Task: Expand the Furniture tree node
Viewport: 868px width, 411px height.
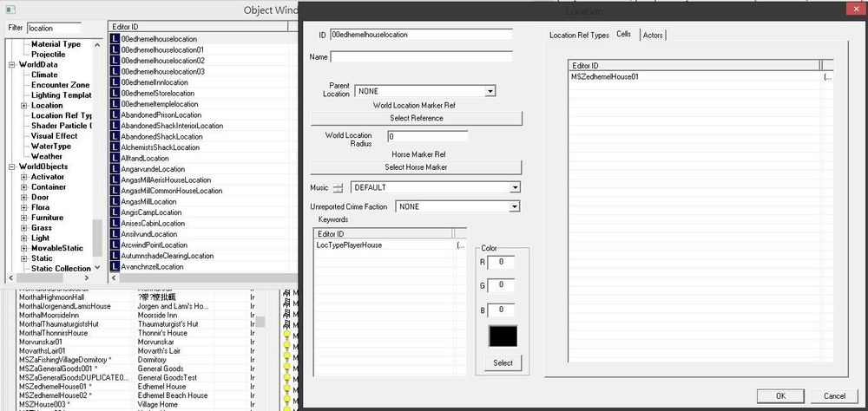Action: pos(23,218)
